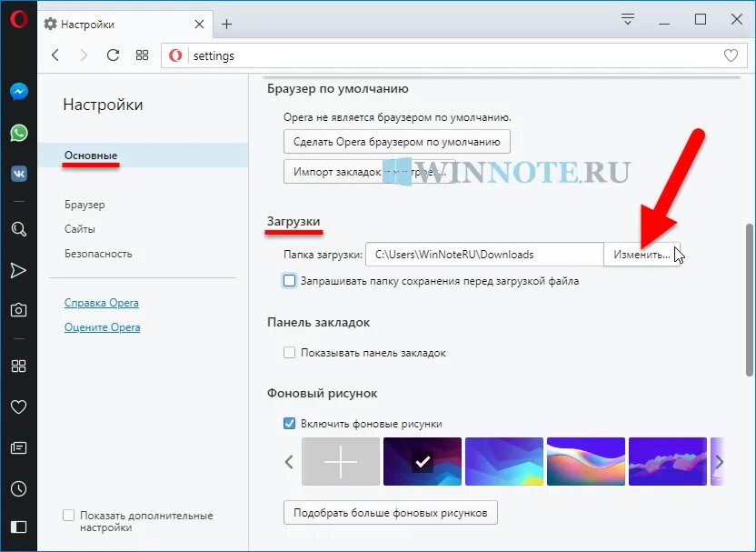Click the download folder path field
756x552 pixels.
(x=484, y=255)
